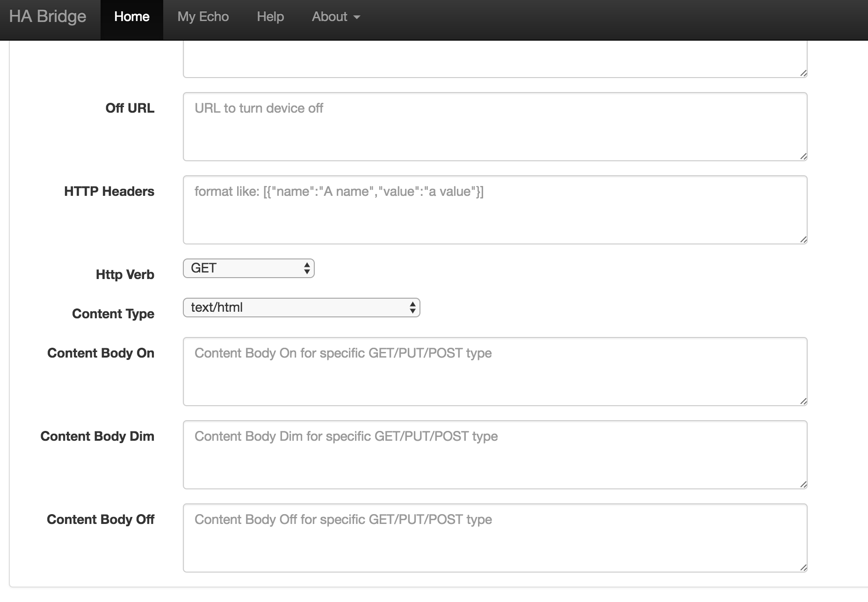Click resize grip of the topmost text area

[803, 73]
